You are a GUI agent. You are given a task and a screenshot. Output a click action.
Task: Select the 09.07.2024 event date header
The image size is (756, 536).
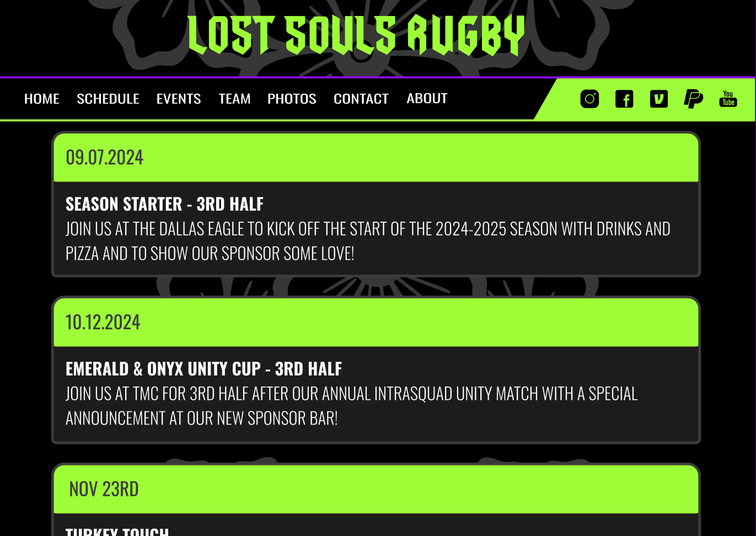pos(105,158)
